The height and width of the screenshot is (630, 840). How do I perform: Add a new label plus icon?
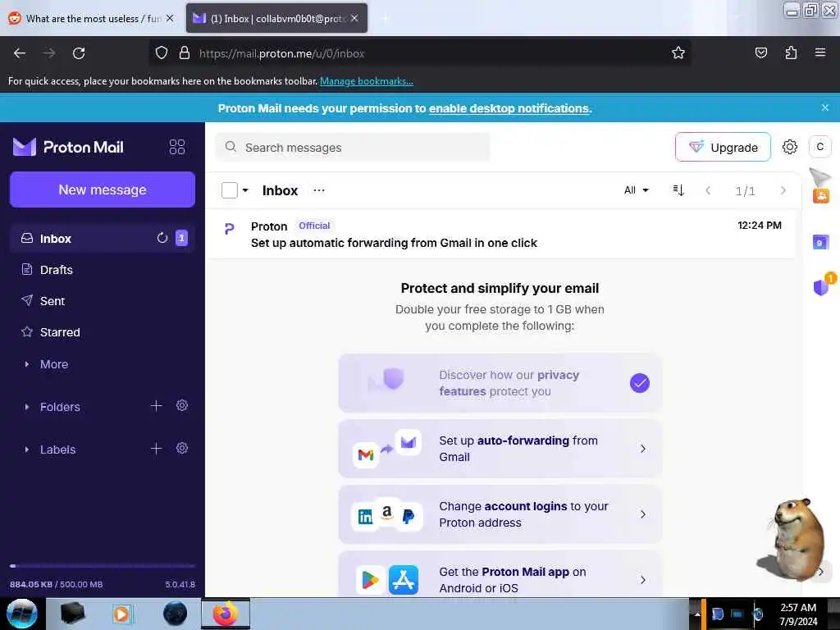156,449
